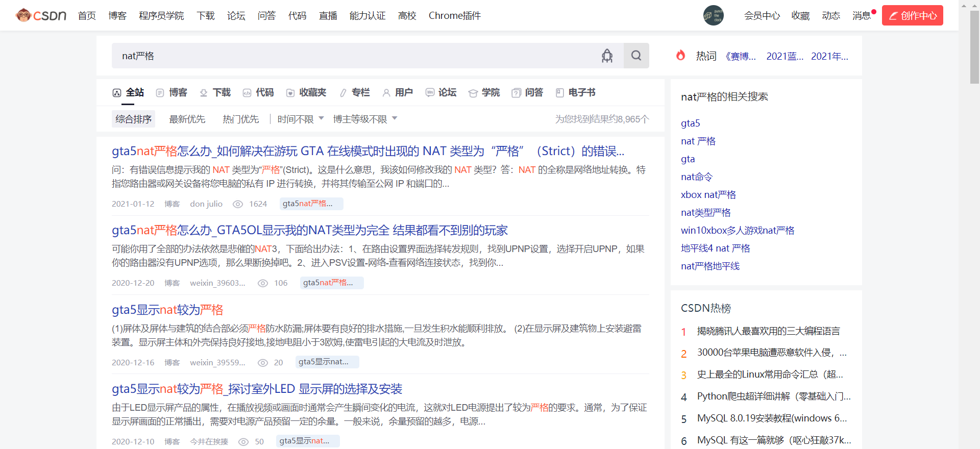The height and width of the screenshot is (449, 980).
Task: Switch to the 论坛 search tab label
Action: (447, 92)
